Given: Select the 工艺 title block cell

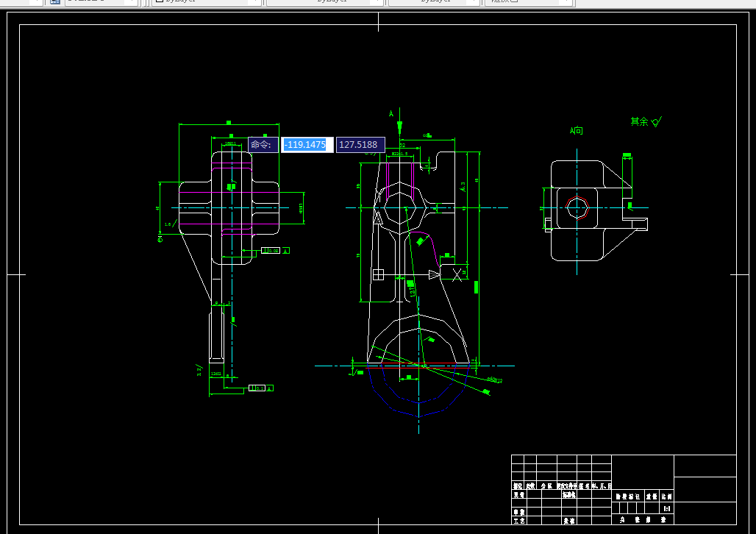Looking at the screenshot, I should click(x=519, y=521).
